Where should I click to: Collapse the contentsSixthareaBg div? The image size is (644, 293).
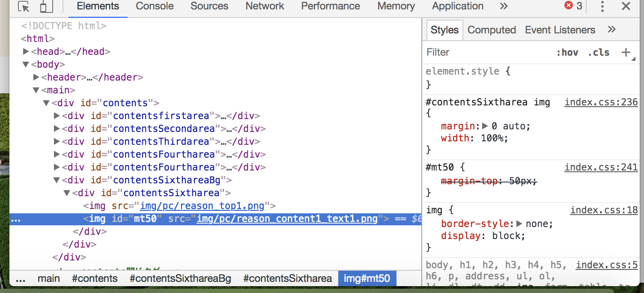point(57,180)
